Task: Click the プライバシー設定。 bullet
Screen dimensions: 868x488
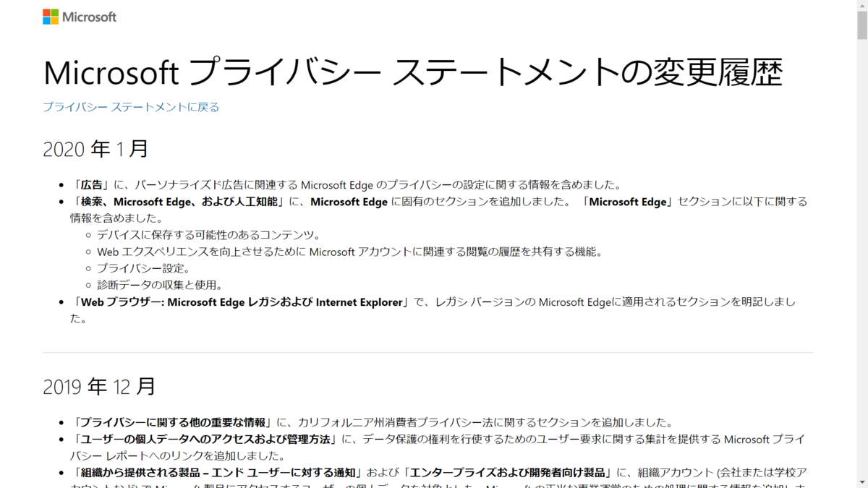Action: tap(144, 268)
